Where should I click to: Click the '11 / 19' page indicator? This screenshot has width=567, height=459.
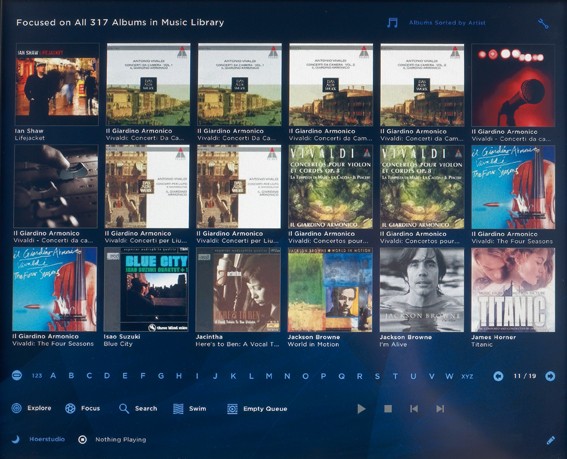[525, 376]
